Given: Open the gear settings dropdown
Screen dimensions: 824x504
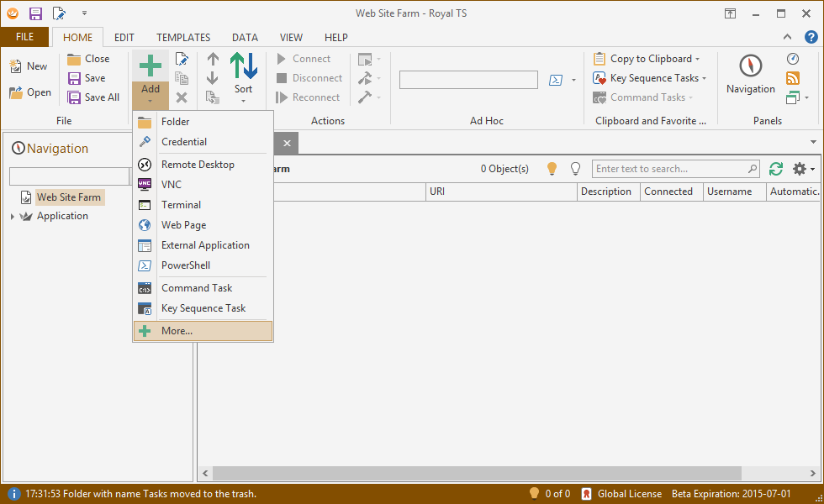Looking at the screenshot, I should tap(804, 169).
